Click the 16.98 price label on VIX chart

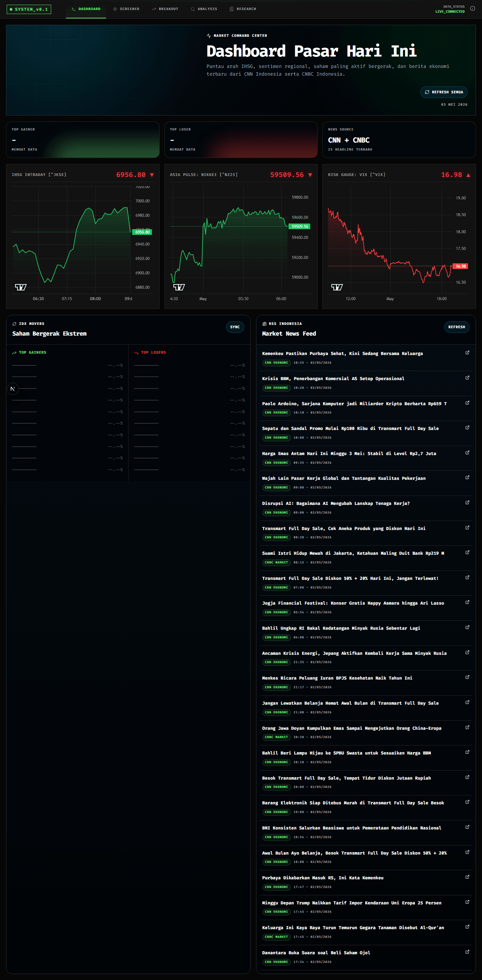point(461,266)
